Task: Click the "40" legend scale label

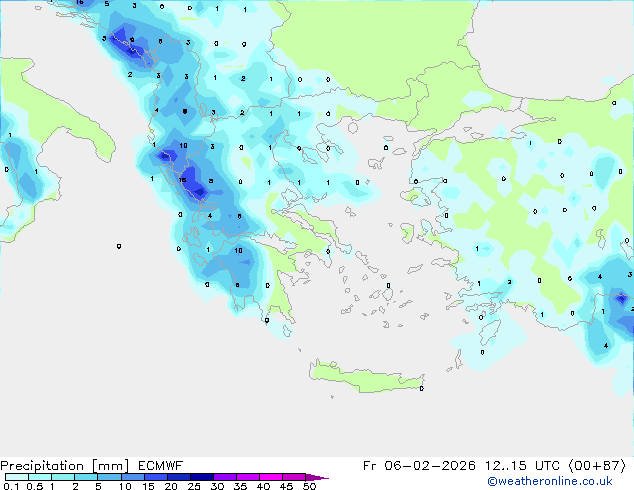Action: [x=263, y=486]
